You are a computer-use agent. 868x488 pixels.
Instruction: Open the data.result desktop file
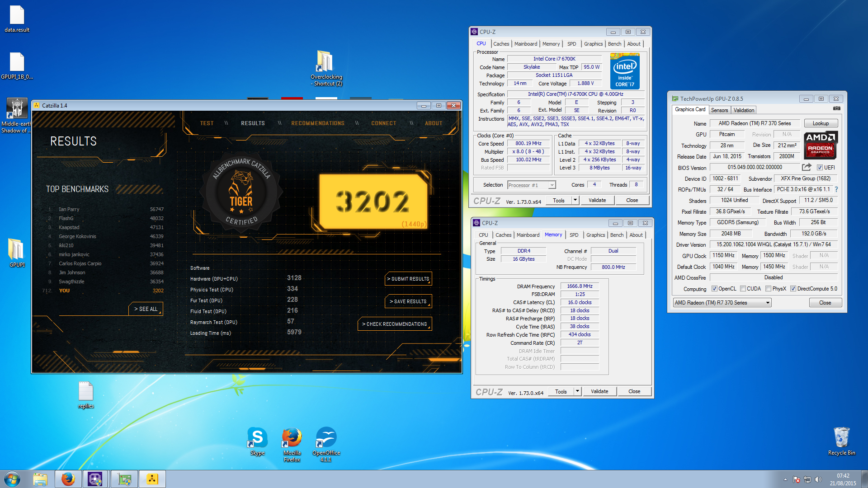click(x=17, y=19)
